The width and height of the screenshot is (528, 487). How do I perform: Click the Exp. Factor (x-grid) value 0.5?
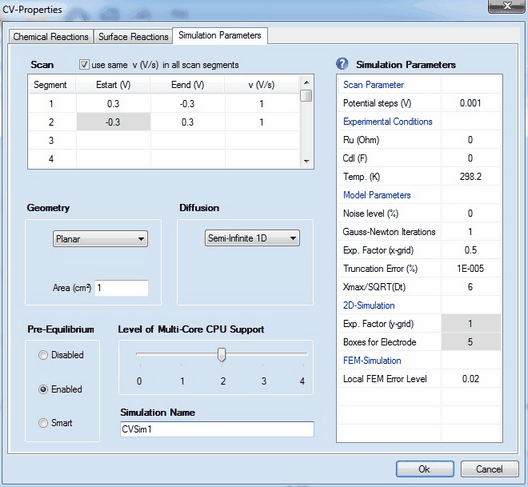pos(470,250)
